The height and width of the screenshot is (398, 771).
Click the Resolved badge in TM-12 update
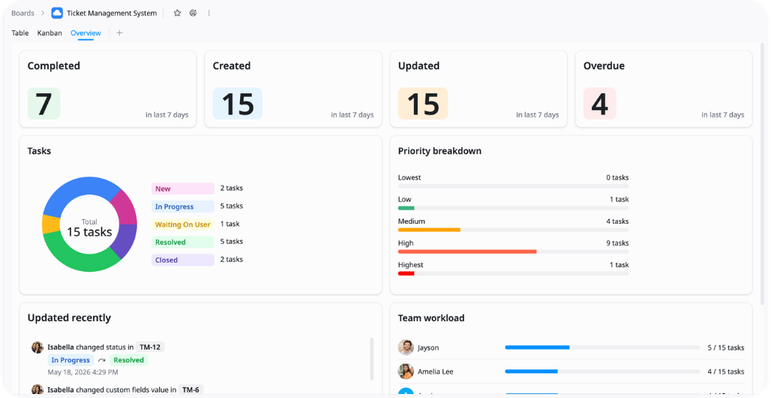(x=128, y=360)
